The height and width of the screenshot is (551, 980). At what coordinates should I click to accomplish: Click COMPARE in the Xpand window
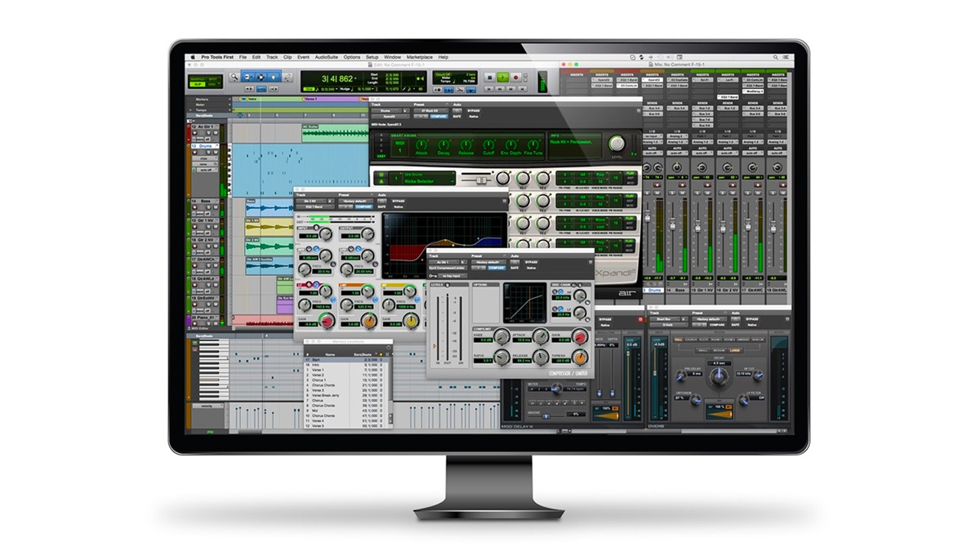(x=439, y=117)
